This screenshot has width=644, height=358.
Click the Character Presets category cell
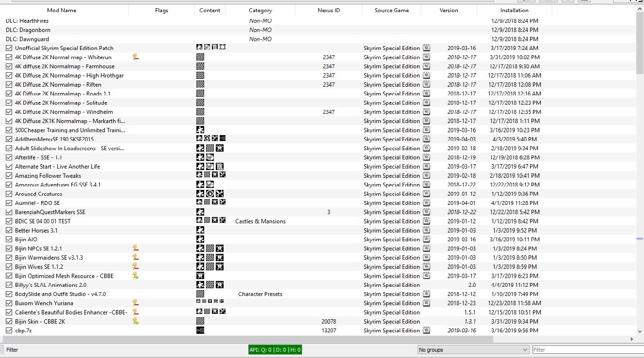[x=260, y=294]
